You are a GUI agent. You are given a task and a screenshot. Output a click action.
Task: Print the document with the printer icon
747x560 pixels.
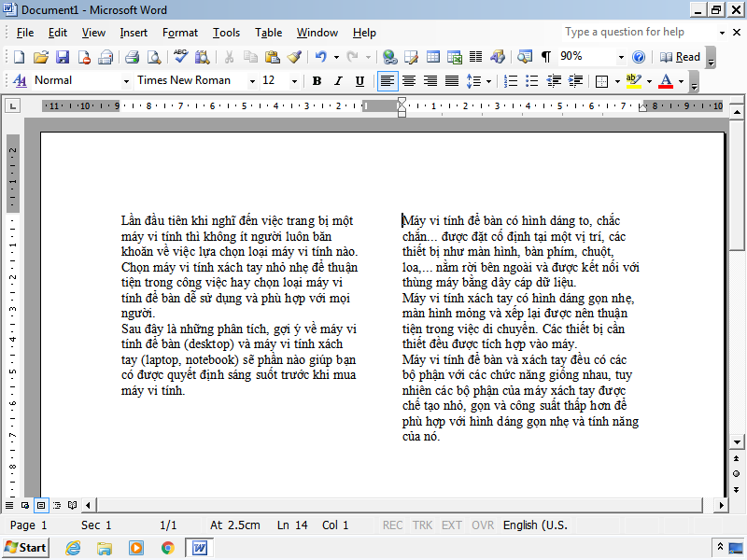coord(132,57)
